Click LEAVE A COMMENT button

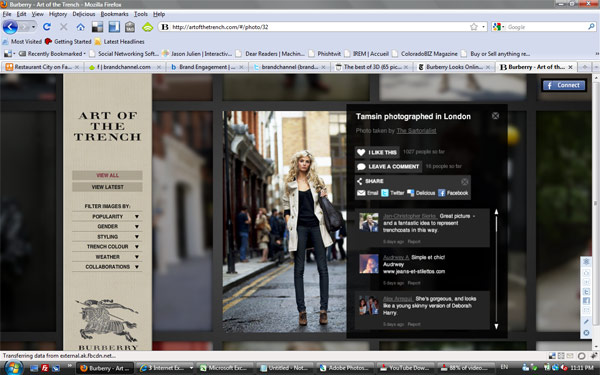(x=388, y=166)
